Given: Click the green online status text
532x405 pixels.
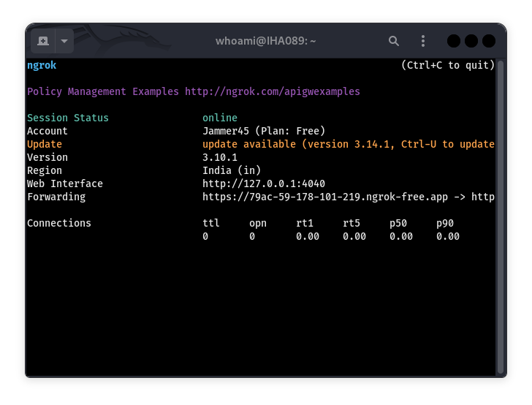Looking at the screenshot, I should point(219,118).
